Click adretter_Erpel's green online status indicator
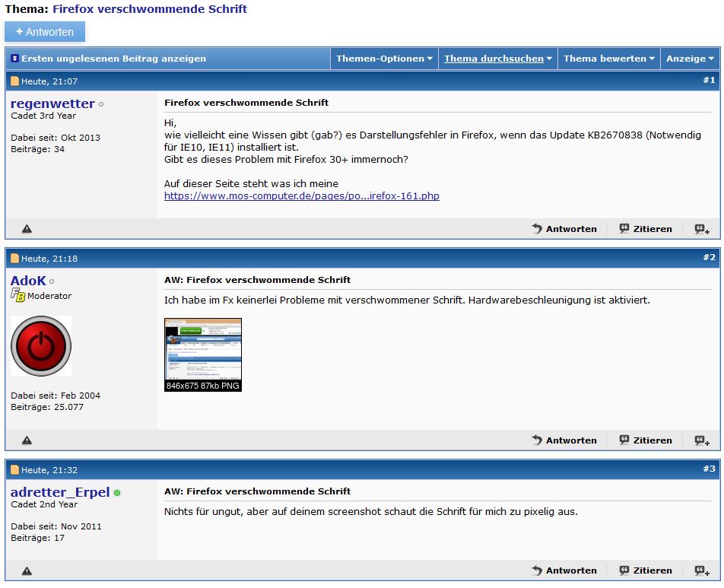 click(x=117, y=493)
